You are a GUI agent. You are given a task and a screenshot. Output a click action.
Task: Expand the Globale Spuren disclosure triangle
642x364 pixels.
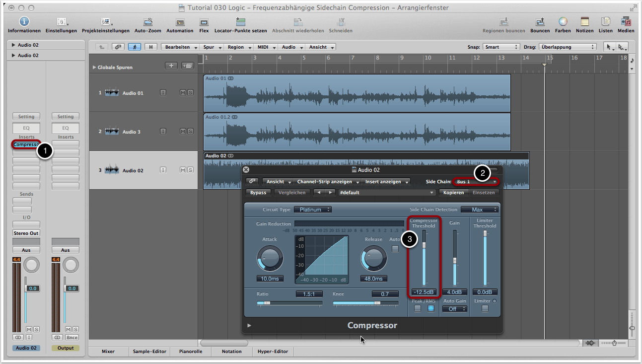tap(94, 68)
